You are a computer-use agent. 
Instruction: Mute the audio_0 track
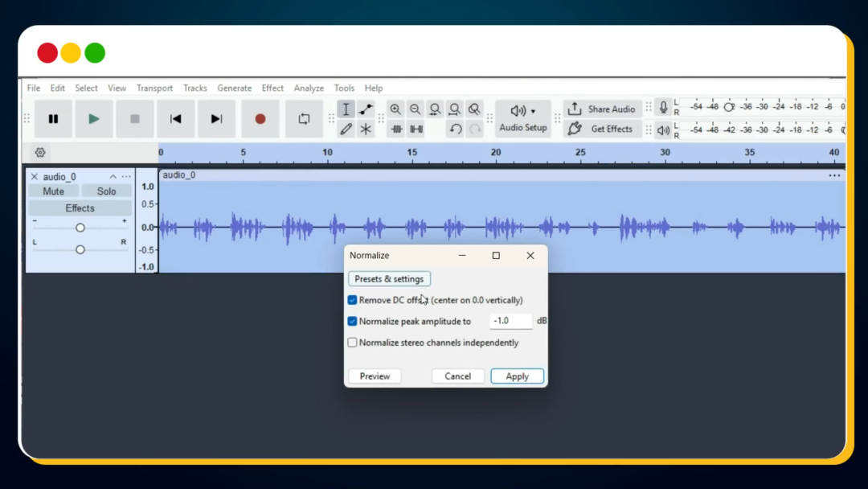pos(53,191)
